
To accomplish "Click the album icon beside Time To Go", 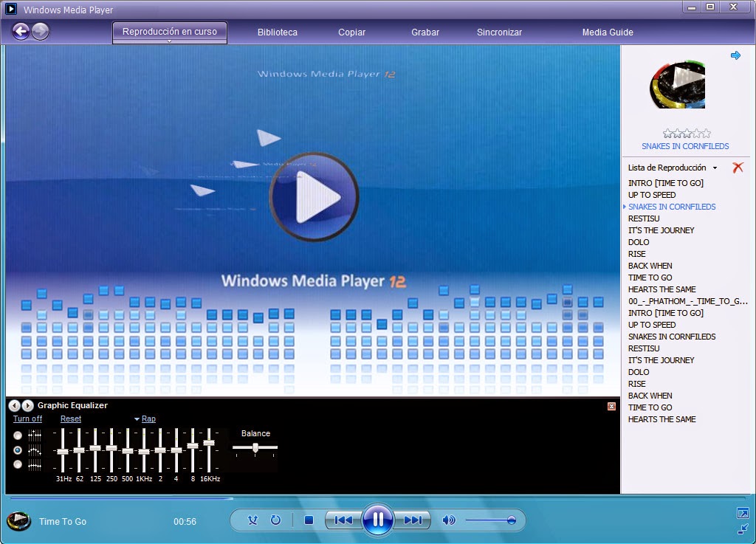I will point(18,521).
